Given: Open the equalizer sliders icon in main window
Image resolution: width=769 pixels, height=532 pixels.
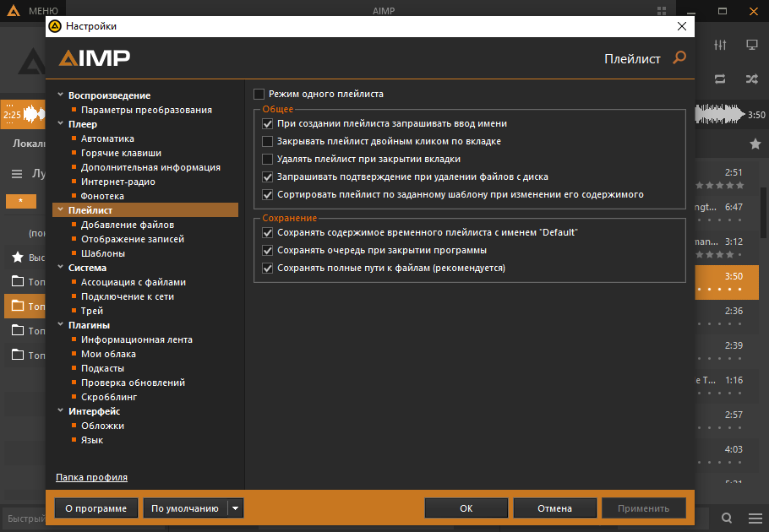Looking at the screenshot, I should click(720, 45).
